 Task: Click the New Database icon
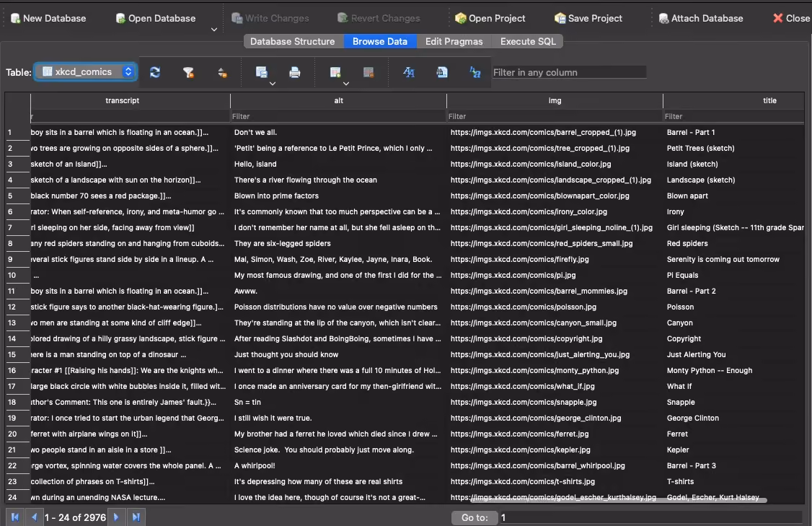(16, 19)
